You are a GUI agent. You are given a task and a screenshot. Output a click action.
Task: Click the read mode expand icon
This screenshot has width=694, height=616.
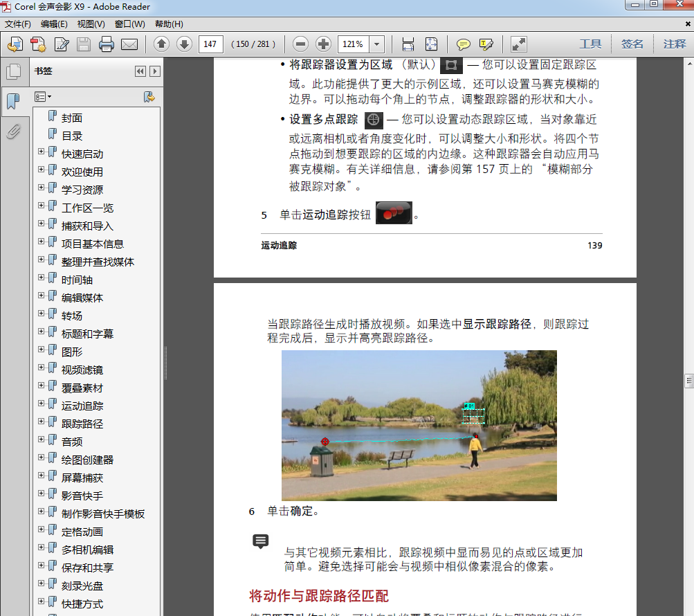(x=519, y=44)
